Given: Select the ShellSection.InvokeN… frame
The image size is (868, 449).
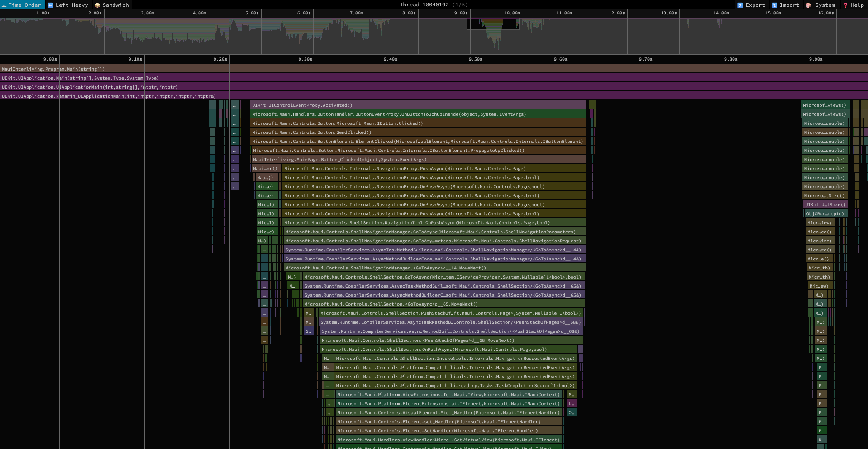Looking at the screenshot, I should click(x=456, y=358).
